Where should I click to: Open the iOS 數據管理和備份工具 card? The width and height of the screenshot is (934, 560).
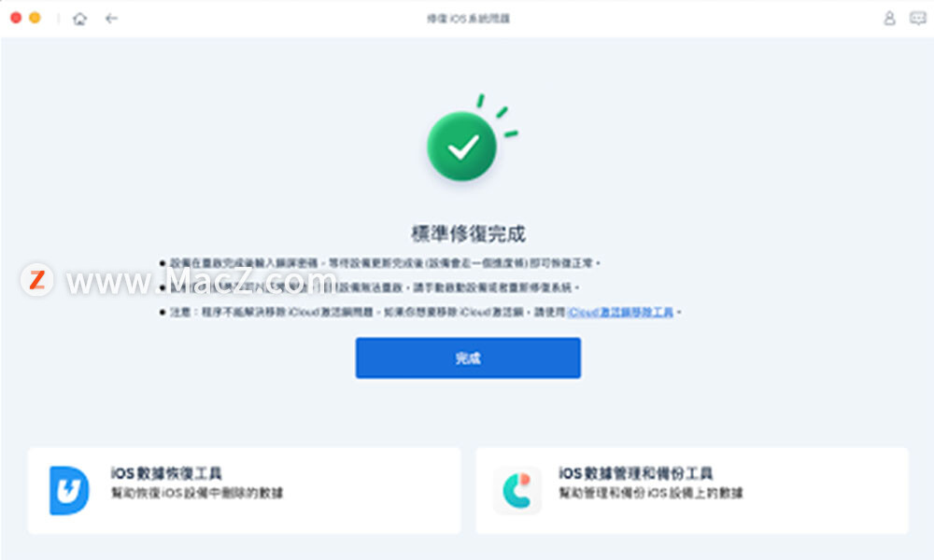click(692, 490)
